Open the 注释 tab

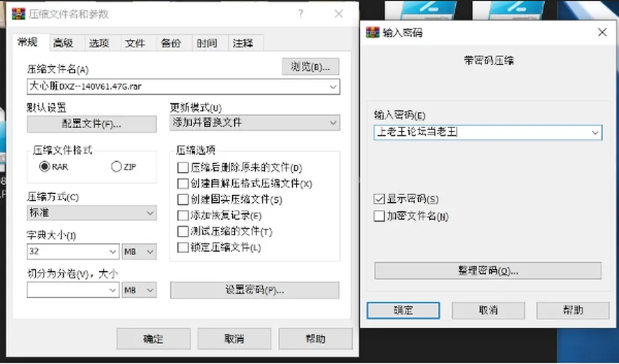(243, 43)
